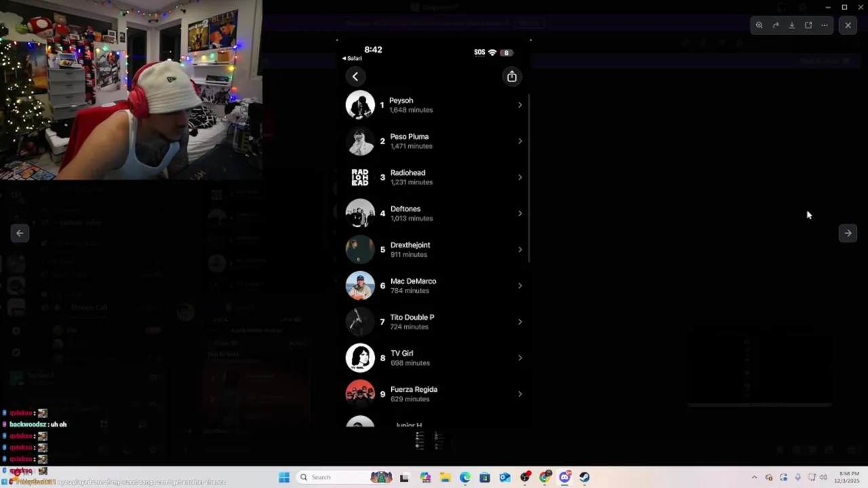
Task: Click the artist name 'Deftones'
Action: point(405,209)
